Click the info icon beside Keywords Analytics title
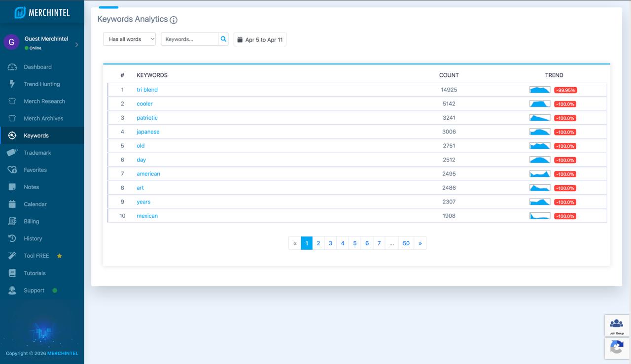The height and width of the screenshot is (364, 631). (174, 20)
